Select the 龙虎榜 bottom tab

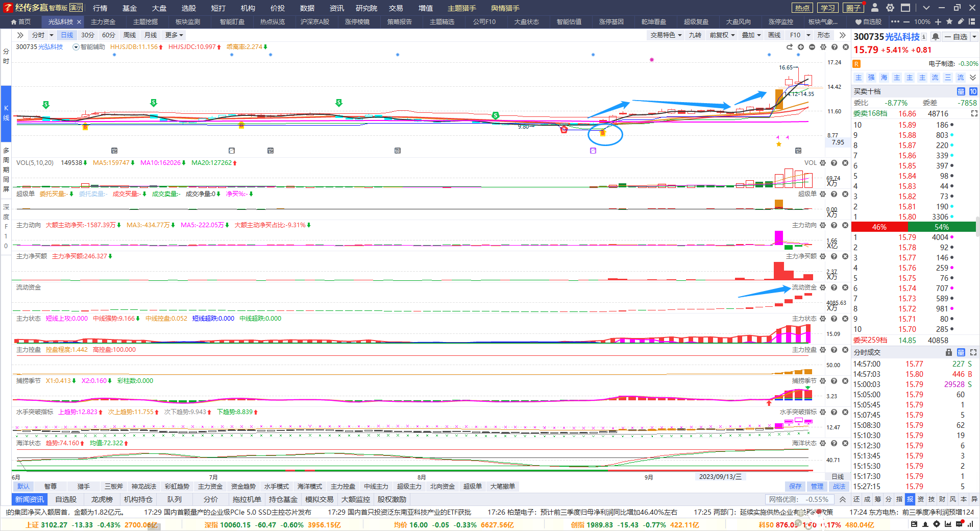pos(102,499)
